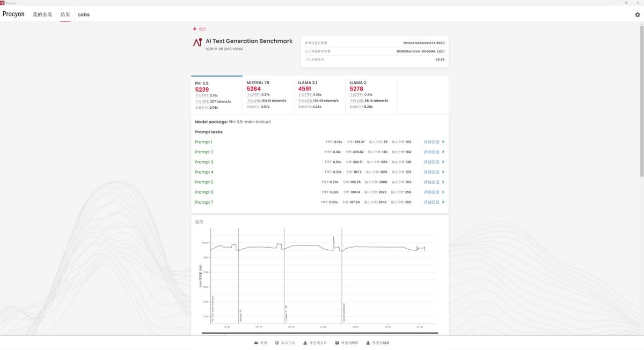Click the Procyon logo in header
This screenshot has height=350, width=644.
[x=13, y=14]
